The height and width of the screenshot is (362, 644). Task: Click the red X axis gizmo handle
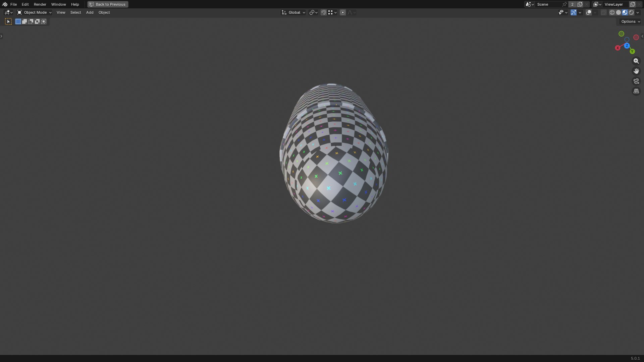(x=618, y=48)
